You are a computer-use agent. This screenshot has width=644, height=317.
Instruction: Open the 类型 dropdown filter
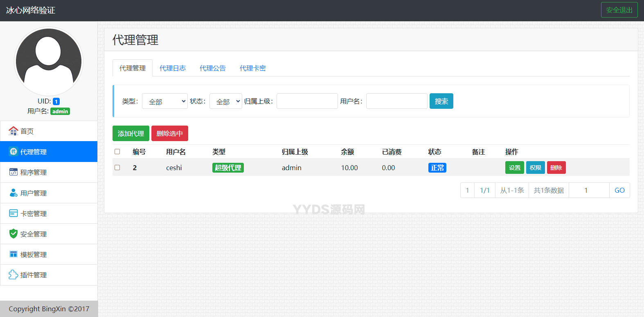click(165, 101)
